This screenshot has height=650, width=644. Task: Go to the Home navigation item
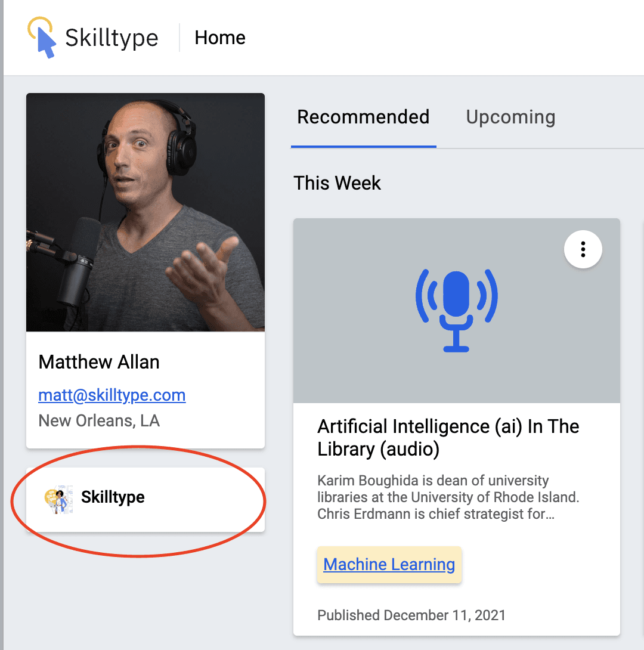point(220,38)
